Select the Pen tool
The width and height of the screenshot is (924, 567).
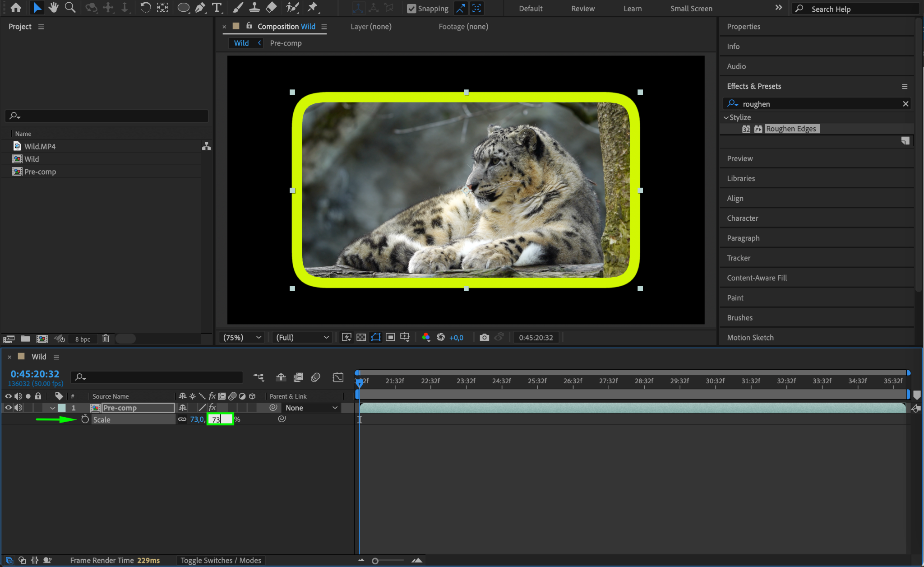pyautogui.click(x=200, y=8)
